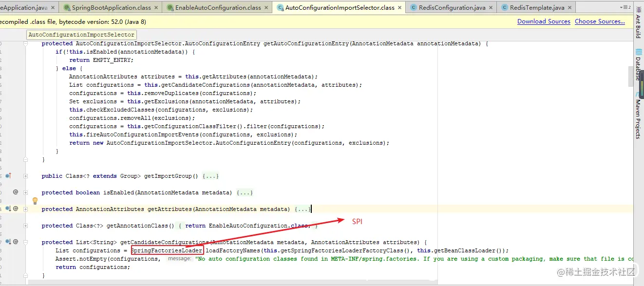Click on 'return EMPTY_ENTRY;' line
Viewport: 644px width, 286px height.
[101, 60]
